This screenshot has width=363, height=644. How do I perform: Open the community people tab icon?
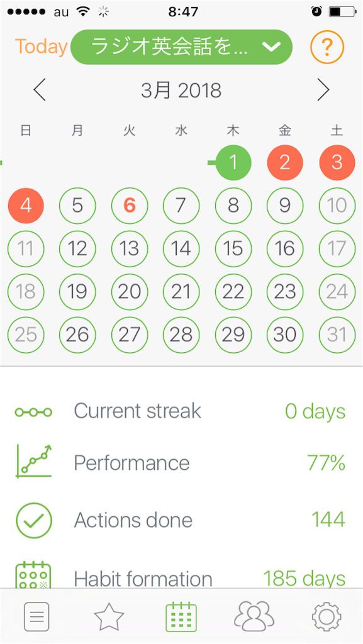[254, 616]
